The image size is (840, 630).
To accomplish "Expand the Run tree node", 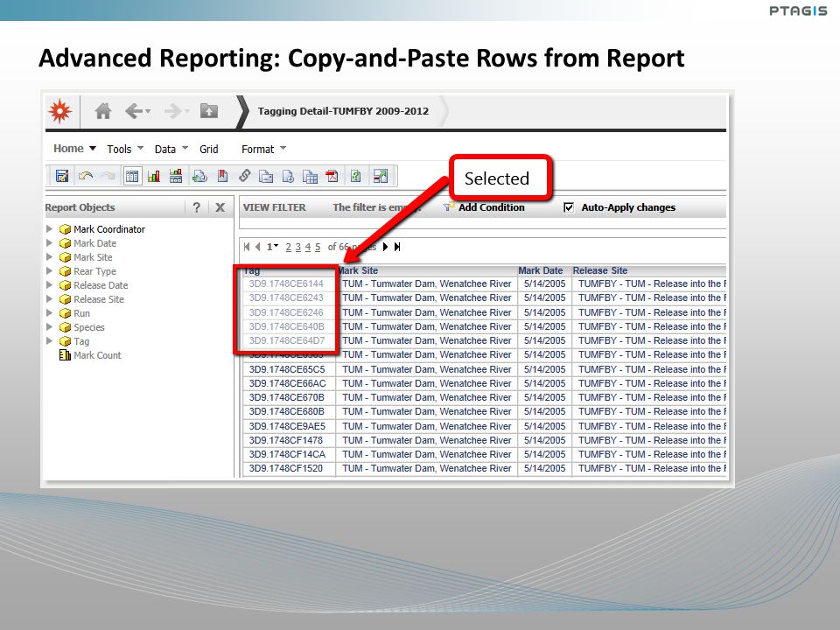I will coord(49,313).
